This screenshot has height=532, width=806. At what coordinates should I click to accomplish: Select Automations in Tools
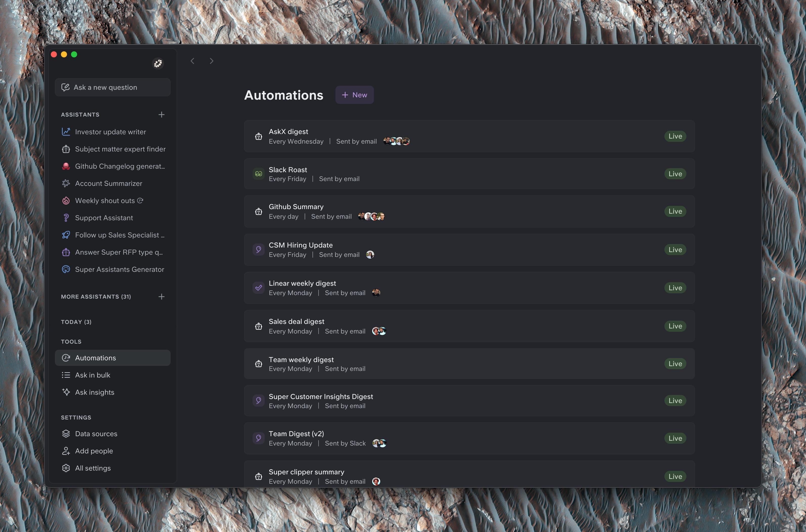(x=113, y=358)
